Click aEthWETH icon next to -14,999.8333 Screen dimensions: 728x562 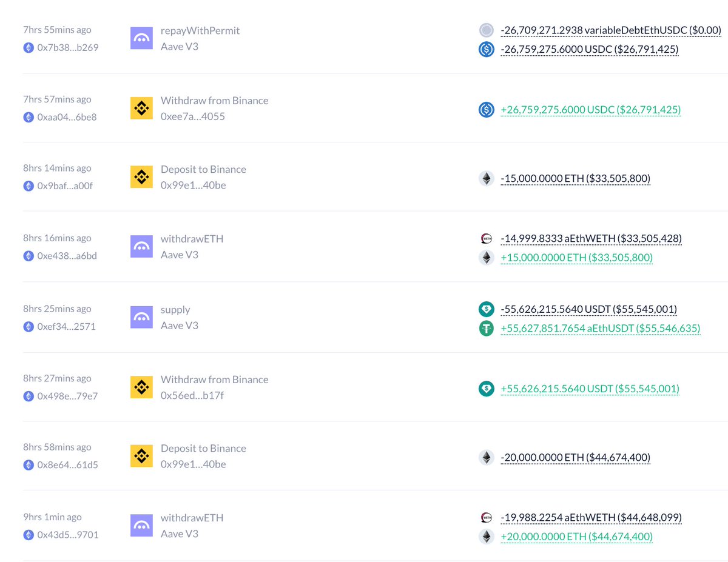(x=486, y=238)
